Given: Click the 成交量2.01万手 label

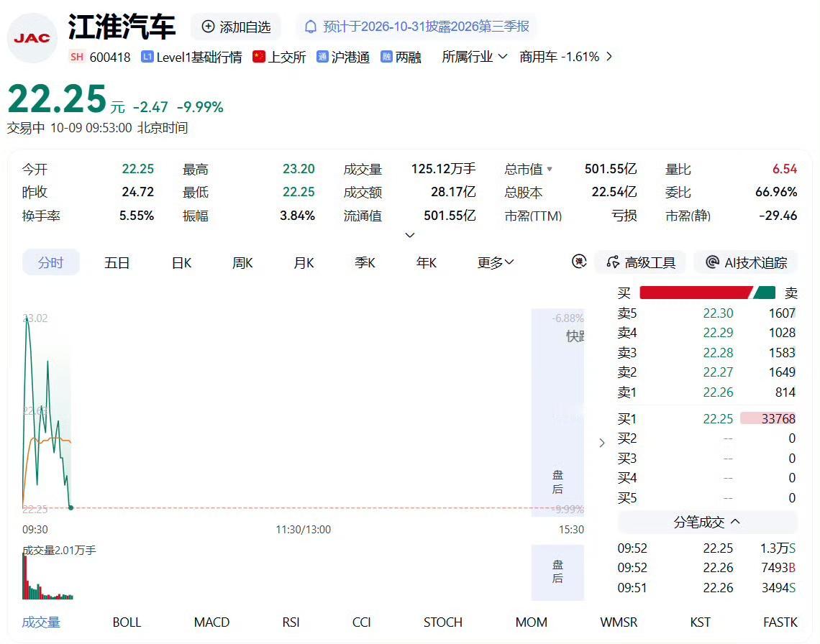Looking at the screenshot, I should pos(59,551).
